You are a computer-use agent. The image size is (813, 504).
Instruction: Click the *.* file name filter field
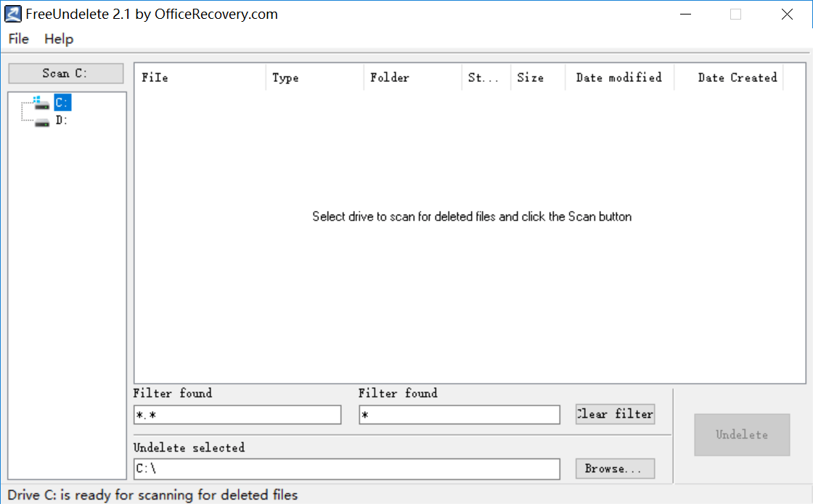pyautogui.click(x=237, y=415)
